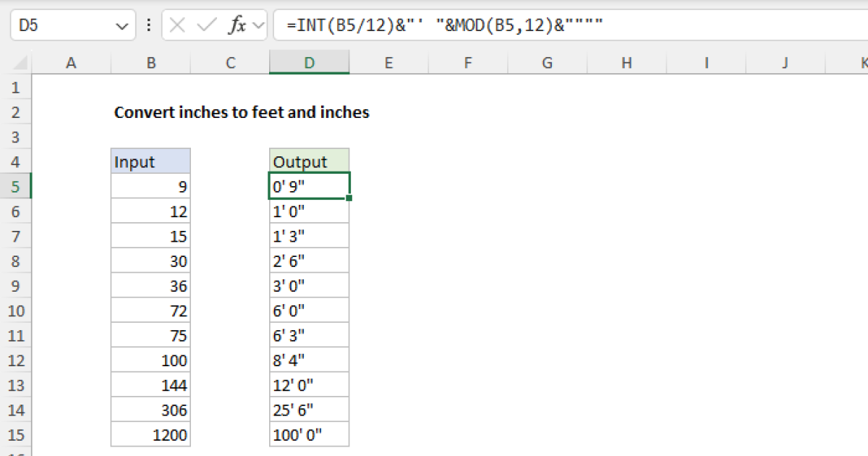Open the Name Box dropdown arrow

(x=121, y=26)
